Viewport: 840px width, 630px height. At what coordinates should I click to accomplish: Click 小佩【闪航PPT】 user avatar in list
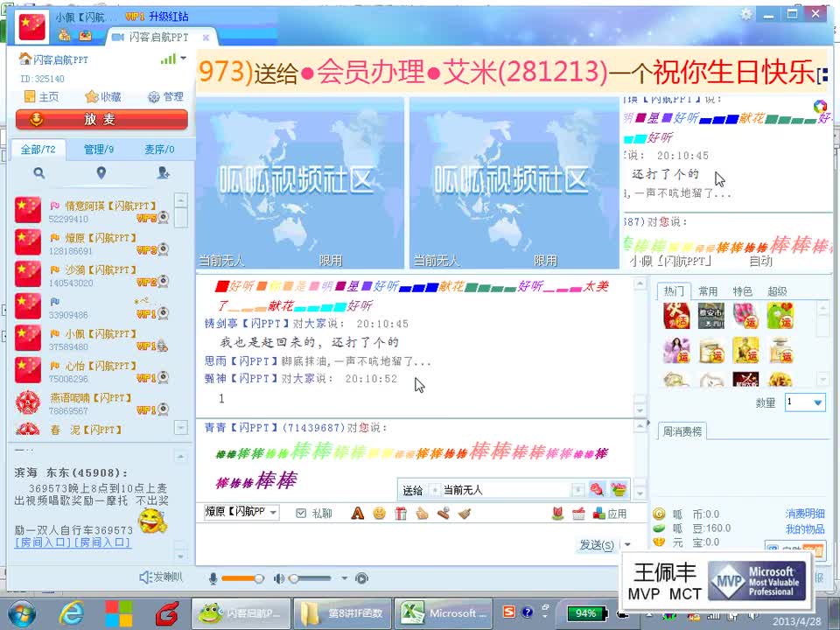[28, 338]
